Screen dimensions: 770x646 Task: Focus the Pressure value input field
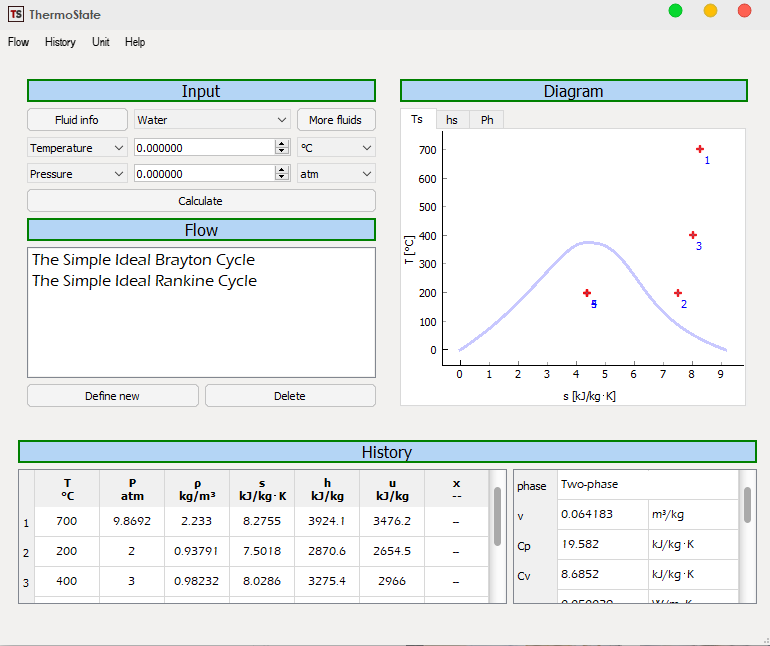coord(204,174)
